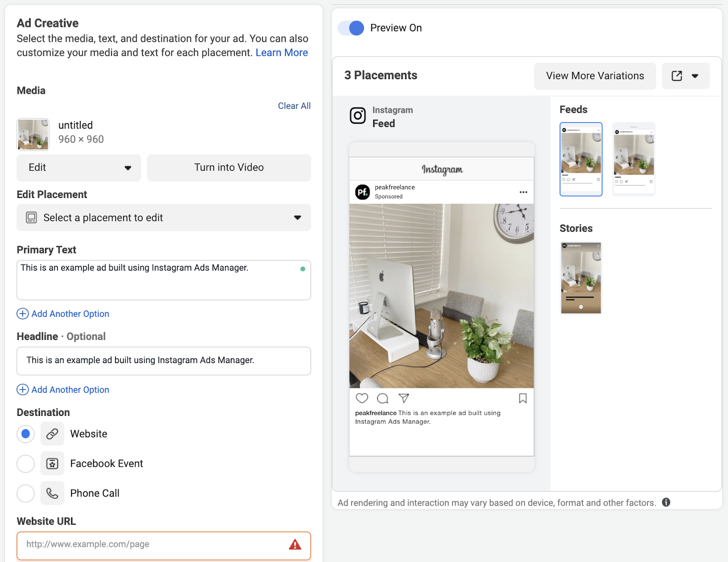Viewport: 728px width, 562px height.
Task: Click Turn into Video button
Action: tap(228, 167)
